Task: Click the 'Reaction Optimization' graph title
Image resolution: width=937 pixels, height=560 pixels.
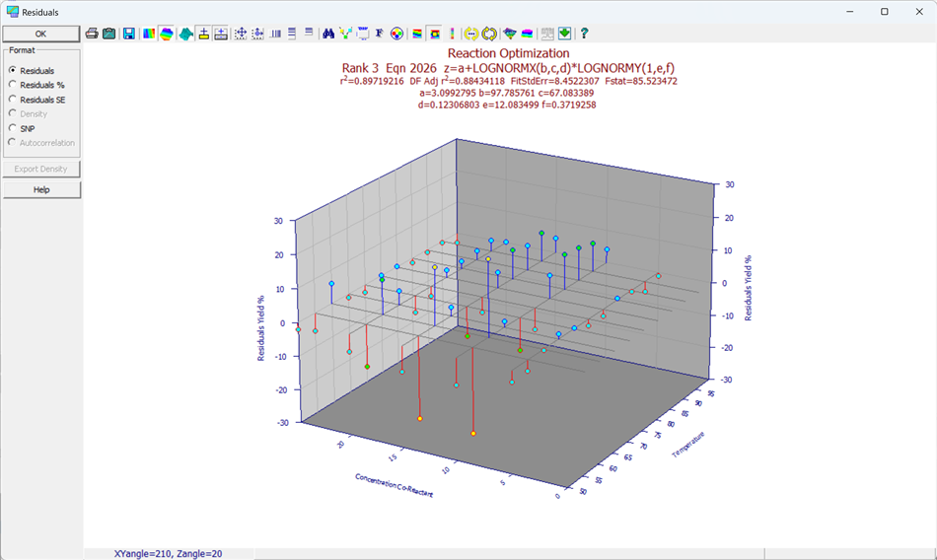Action: click(x=509, y=54)
